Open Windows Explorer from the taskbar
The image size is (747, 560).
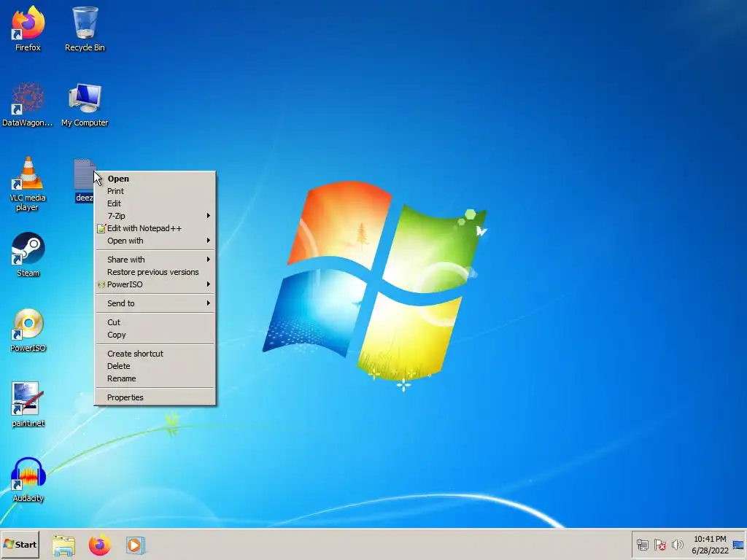[63, 545]
